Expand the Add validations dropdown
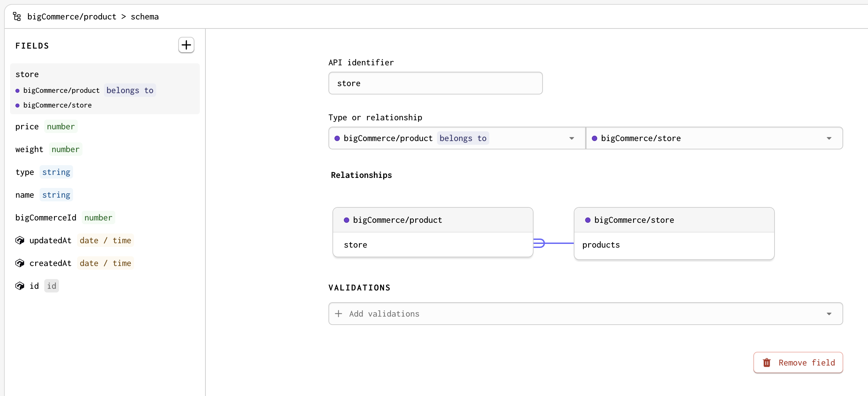Screen dimensions: 868x396 (585, 314)
